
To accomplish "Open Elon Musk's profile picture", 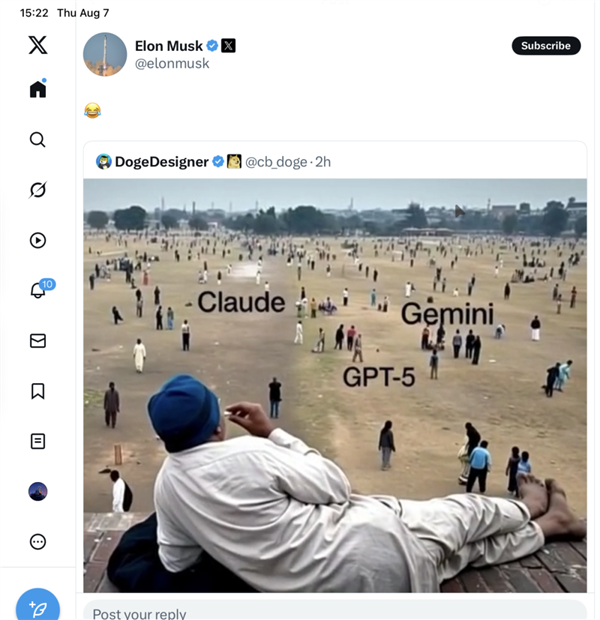I will click(x=105, y=54).
